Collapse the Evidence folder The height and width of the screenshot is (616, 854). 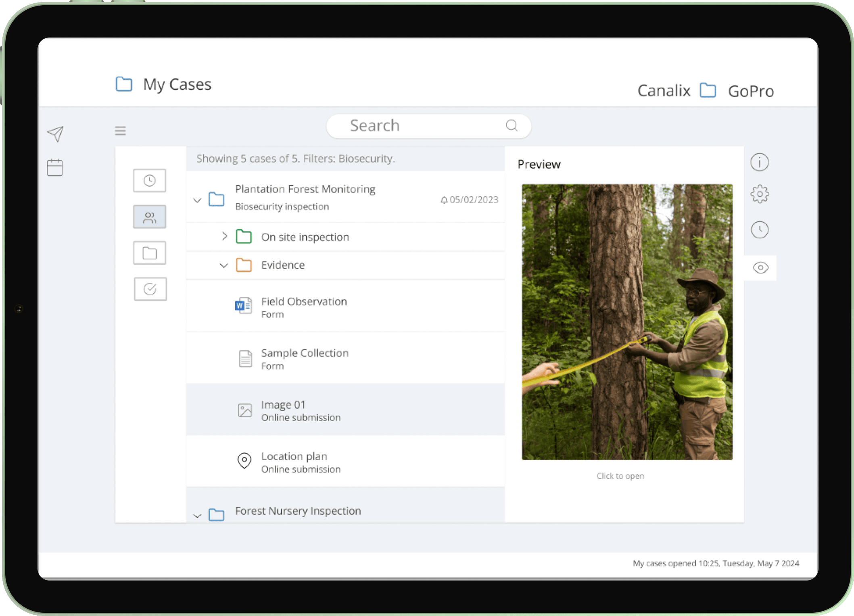[x=224, y=265]
